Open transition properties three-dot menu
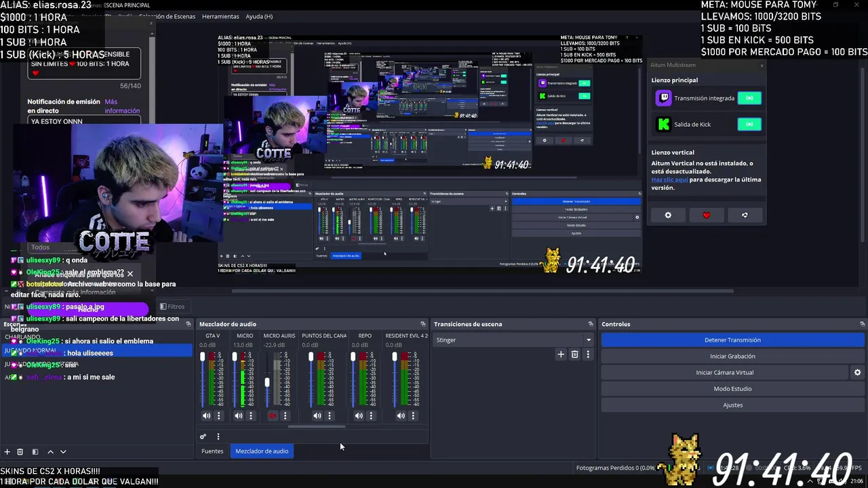Screen dimensions: 868x488 588,354
